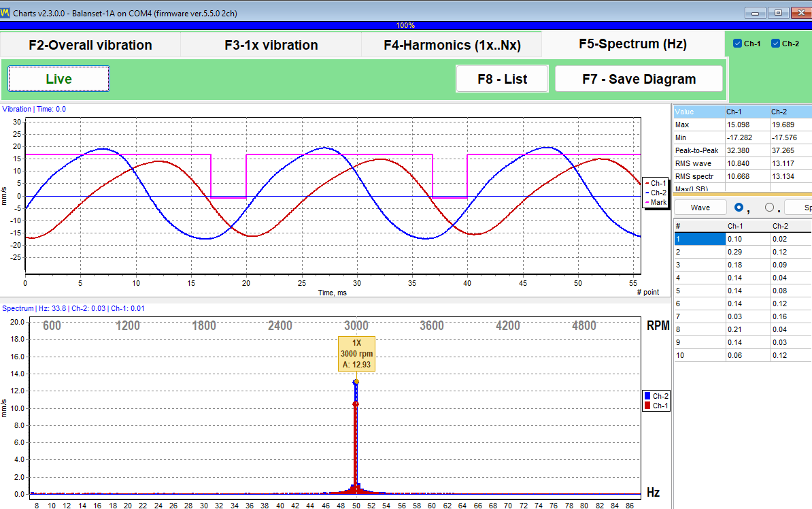This screenshot has height=509, width=812.
Task: Open the F4-Harmonics (1x..Nx) tab
Action: pos(452,45)
